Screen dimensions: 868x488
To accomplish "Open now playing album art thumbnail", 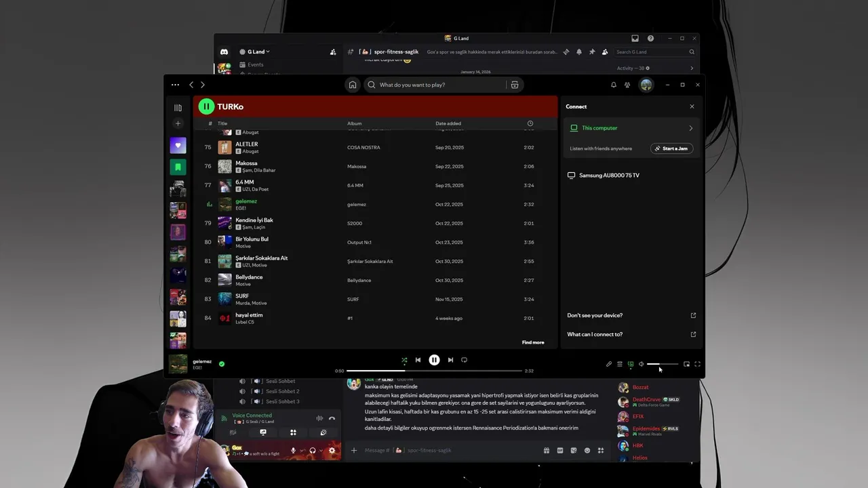I will (178, 364).
